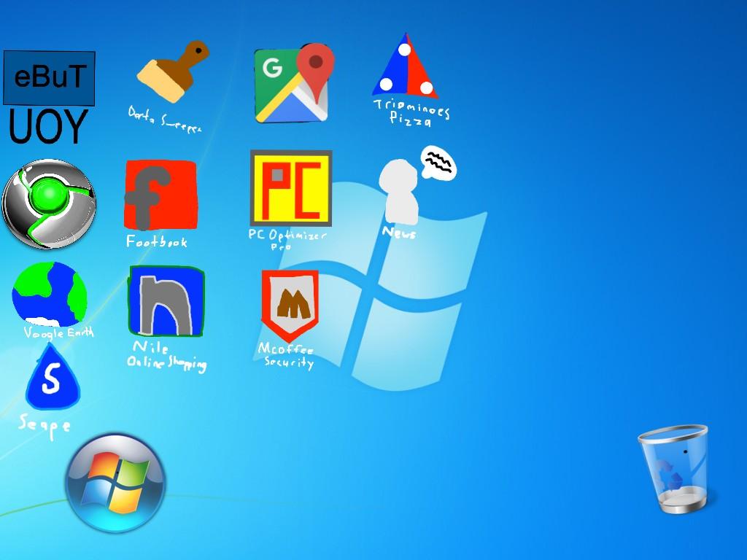
Task: Click the 'Data Sweeper' label
Action: (x=164, y=119)
